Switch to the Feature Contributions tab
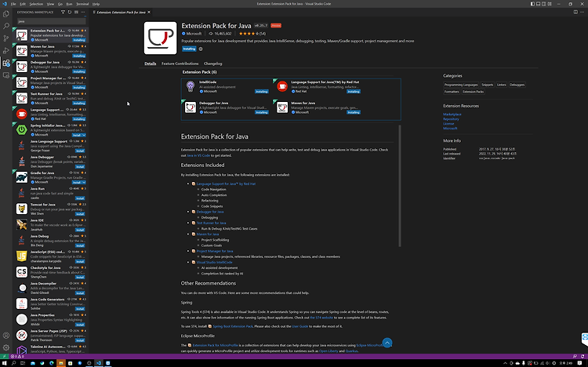Viewport: 588px width, 367px height. pyautogui.click(x=180, y=64)
